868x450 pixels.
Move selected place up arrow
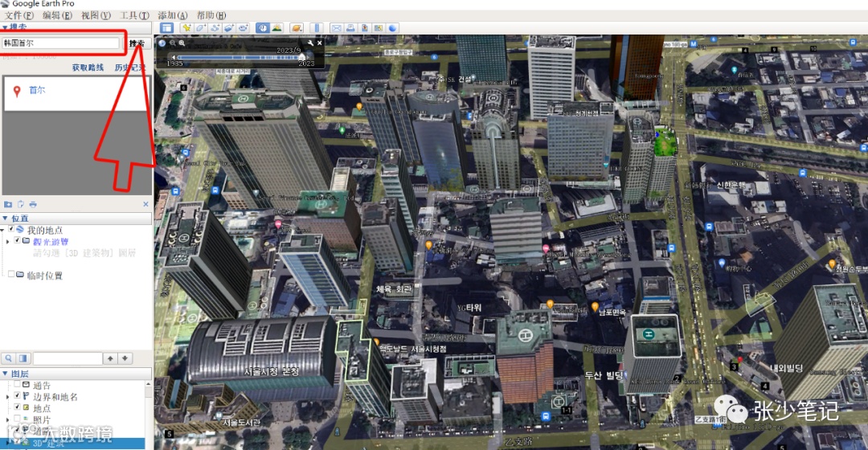(111, 358)
